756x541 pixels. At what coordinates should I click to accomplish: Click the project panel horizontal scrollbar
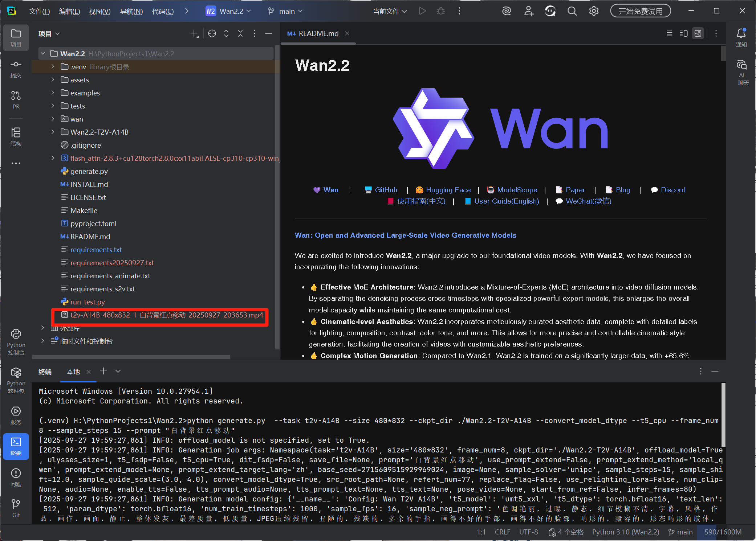(x=131, y=357)
